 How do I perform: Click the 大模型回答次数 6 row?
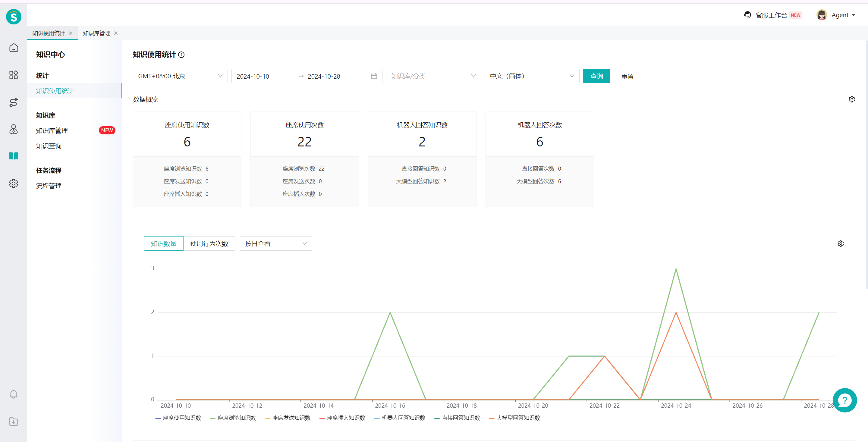pos(539,181)
